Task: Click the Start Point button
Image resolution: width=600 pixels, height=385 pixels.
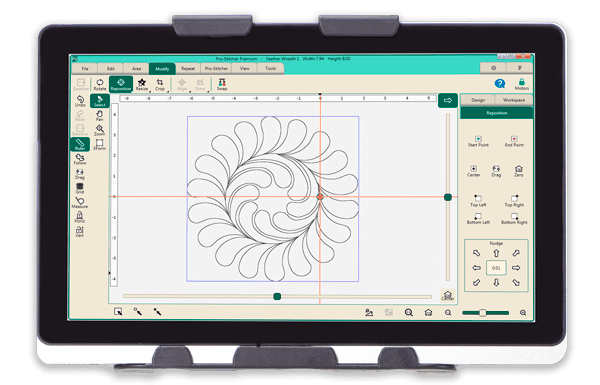Action: [478, 141]
